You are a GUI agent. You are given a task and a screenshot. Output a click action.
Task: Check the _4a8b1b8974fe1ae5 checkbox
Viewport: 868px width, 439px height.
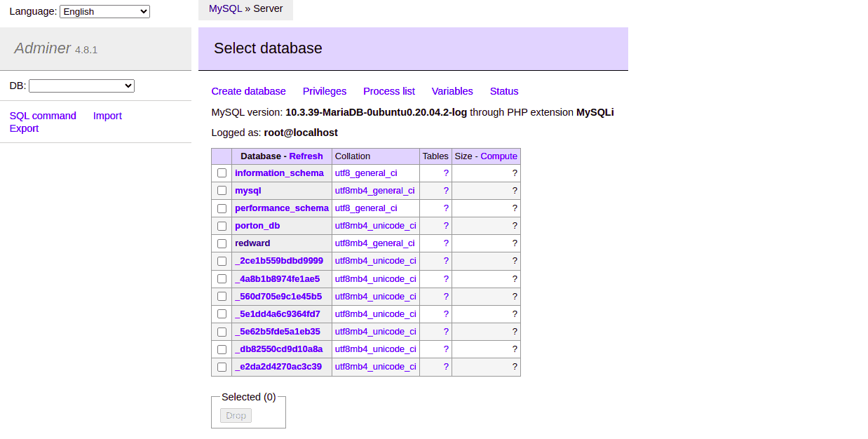(222, 278)
